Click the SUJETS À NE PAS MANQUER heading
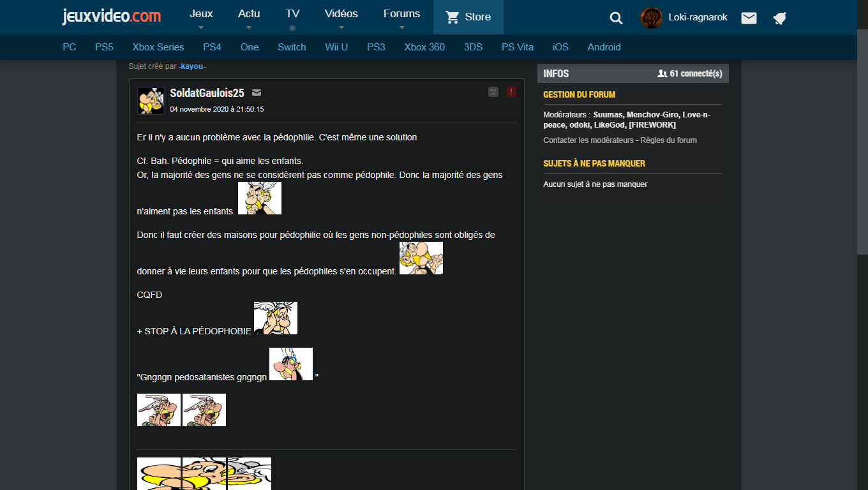This screenshot has height=490, width=868. [594, 163]
